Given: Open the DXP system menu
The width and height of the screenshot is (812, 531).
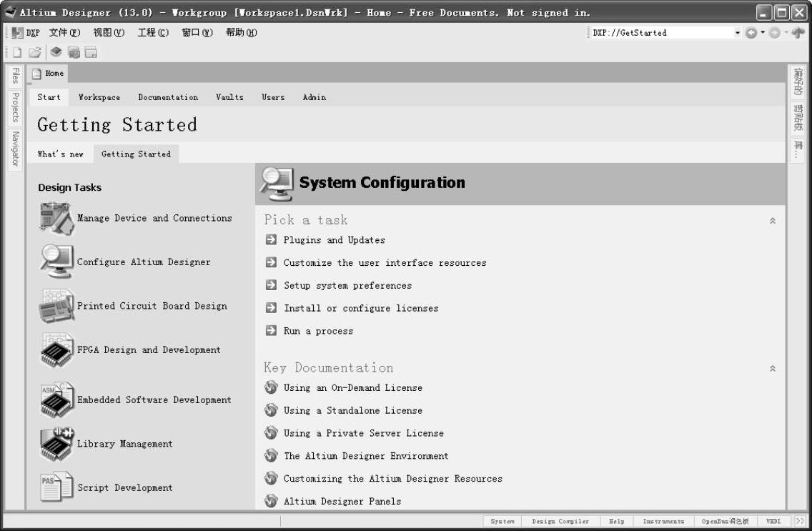Looking at the screenshot, I should click(26, 33).
